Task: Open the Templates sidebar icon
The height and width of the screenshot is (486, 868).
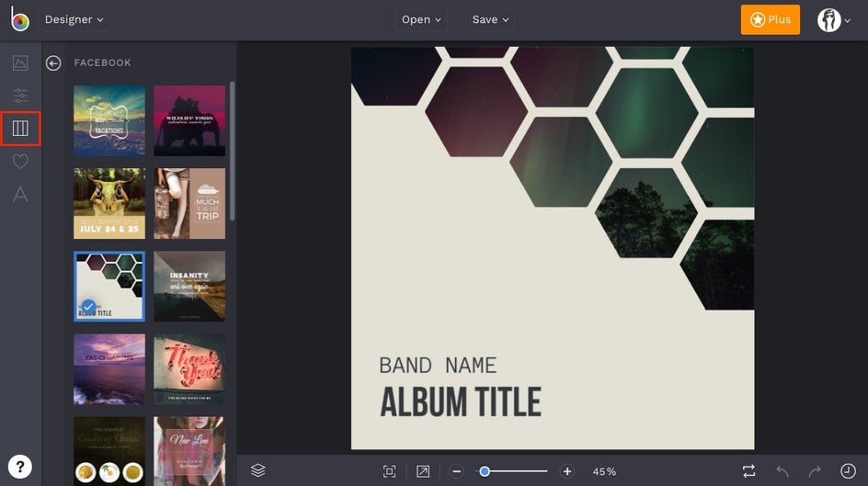Action: pos(20,129)
